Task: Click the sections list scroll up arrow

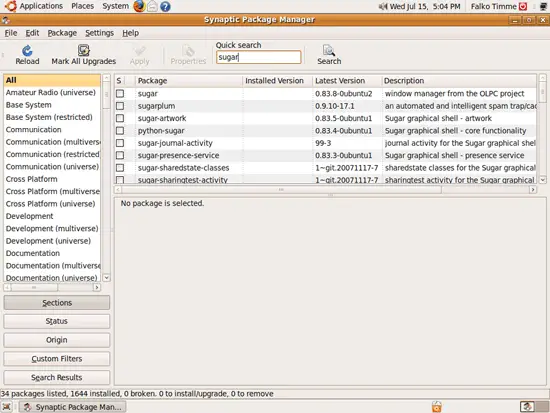Action: point(106,78)
